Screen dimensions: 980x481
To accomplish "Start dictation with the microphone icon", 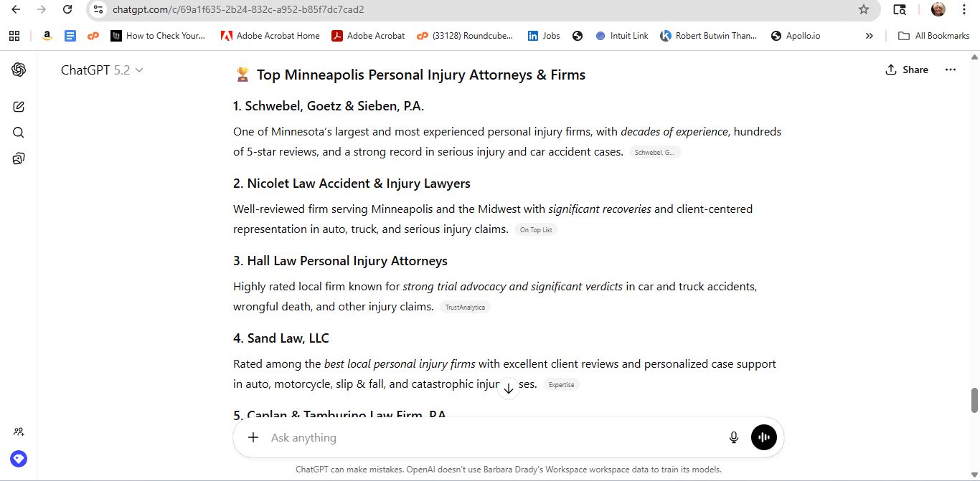I will coord(734,437).
